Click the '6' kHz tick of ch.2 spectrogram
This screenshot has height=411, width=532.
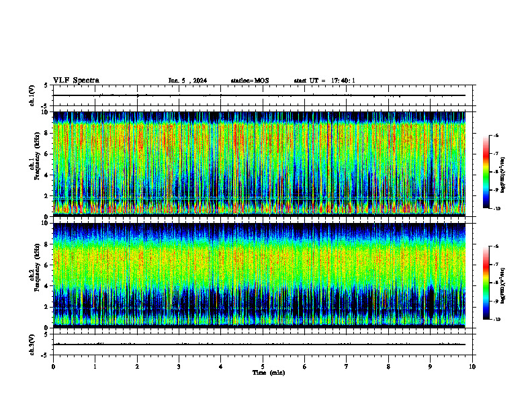(x=47, y=265)
